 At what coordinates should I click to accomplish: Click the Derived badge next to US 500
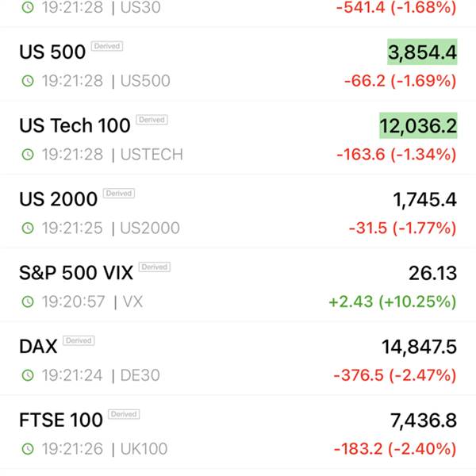tap(107, 46)
